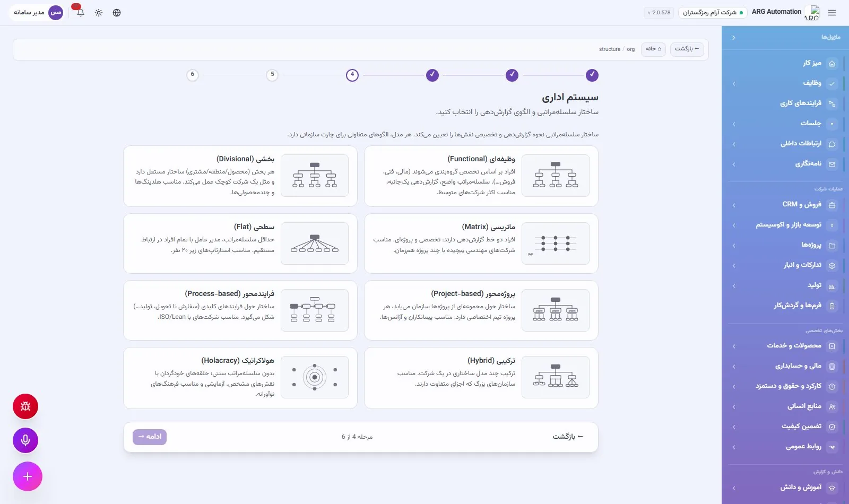Click the pink plus floating button
Image resolution: width=849 pixels, height=504 pixels.
tap(28, 476)
